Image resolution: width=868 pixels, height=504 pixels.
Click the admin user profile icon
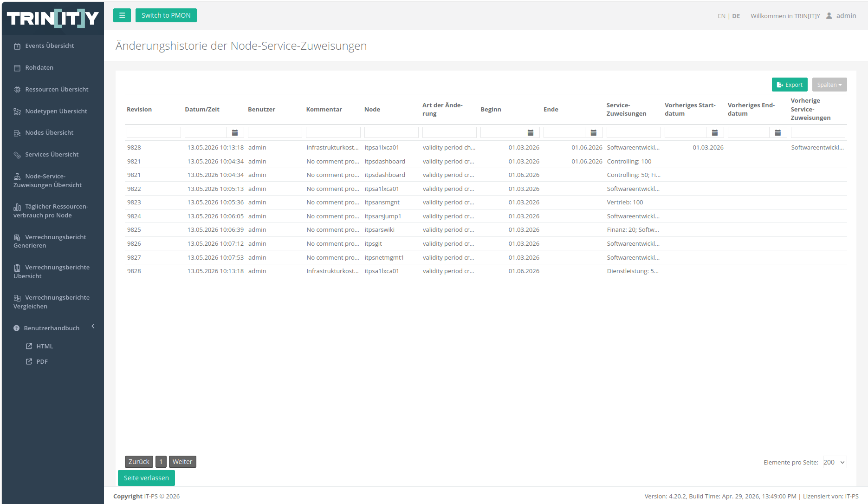point(829,16)
